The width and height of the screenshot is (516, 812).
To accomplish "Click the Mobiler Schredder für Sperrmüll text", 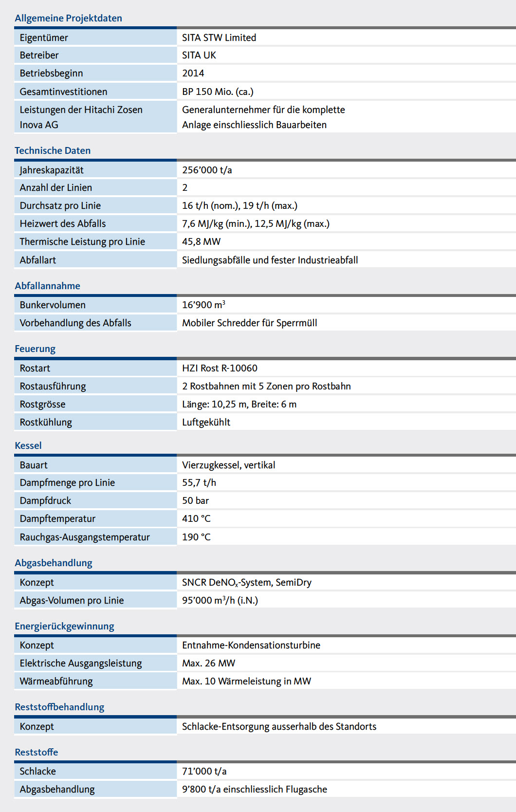I will point(249,323).
